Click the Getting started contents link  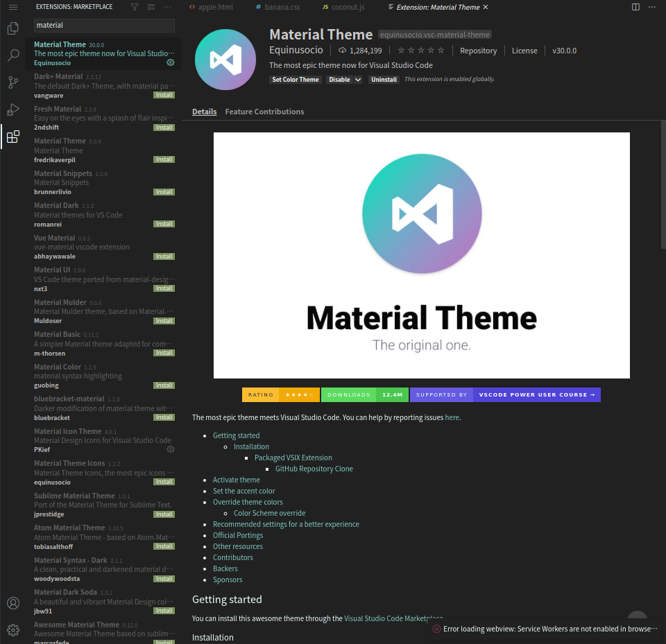236,435
